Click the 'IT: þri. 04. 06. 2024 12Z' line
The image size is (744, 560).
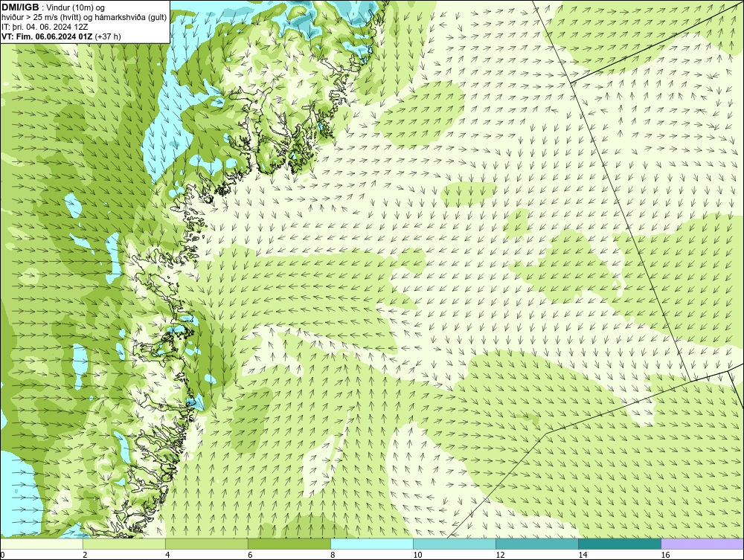[45, 27]
